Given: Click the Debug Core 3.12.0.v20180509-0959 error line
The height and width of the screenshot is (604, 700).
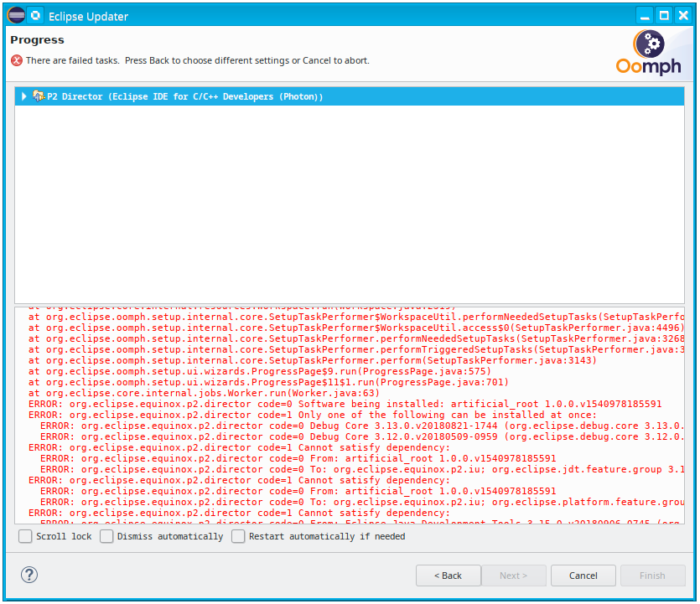Looking at the screenshot, I should point(362,436).
